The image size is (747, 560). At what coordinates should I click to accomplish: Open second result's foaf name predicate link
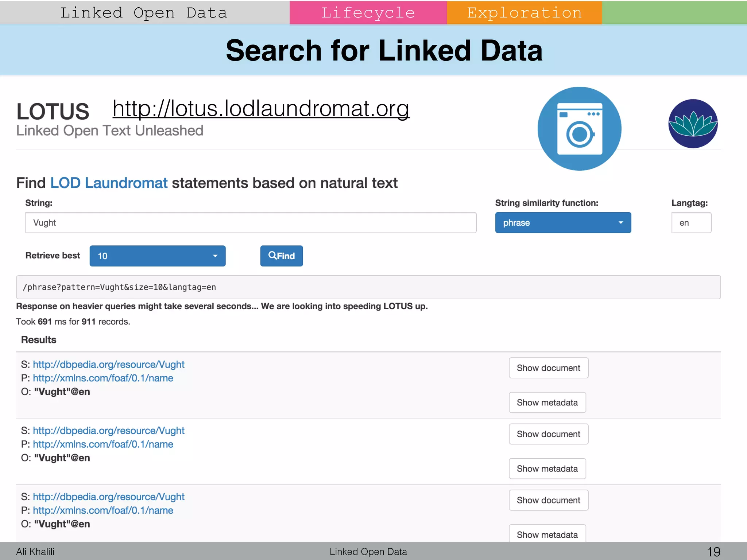tap(103, 444)
